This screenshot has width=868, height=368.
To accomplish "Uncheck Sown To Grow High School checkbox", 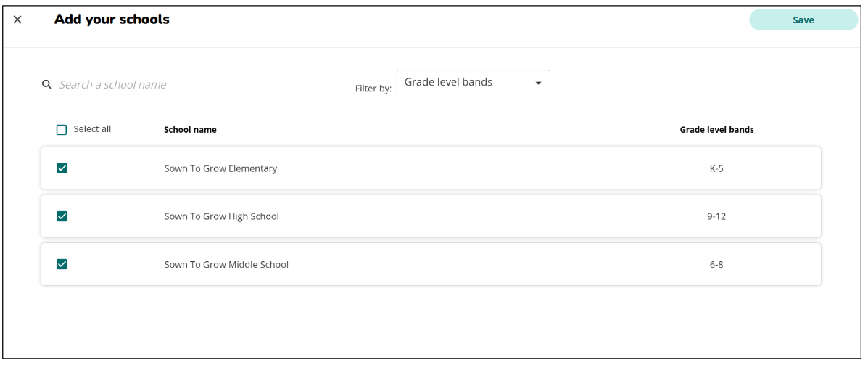I will coord(62,216).
